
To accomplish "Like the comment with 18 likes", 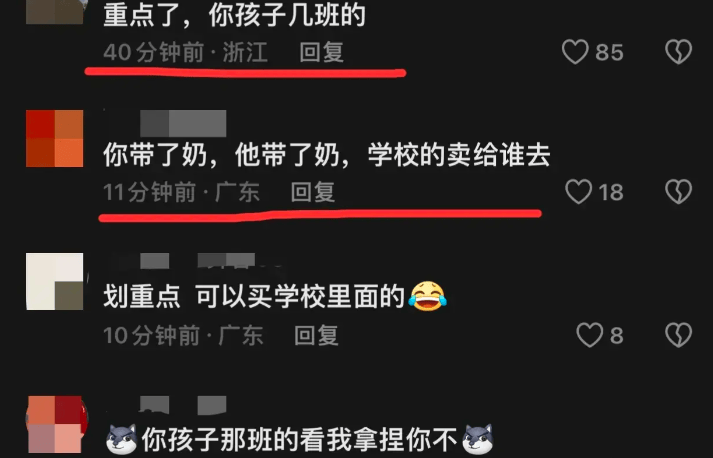I will point(578,191).
